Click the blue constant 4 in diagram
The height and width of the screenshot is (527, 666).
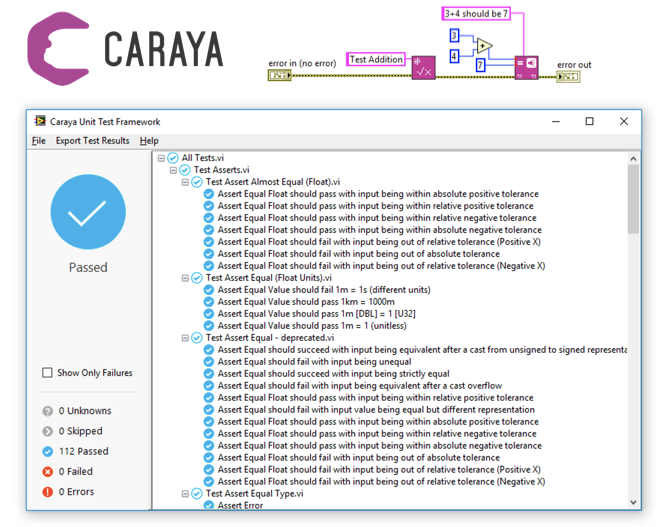pyautogui.click(x=454, y=56)
